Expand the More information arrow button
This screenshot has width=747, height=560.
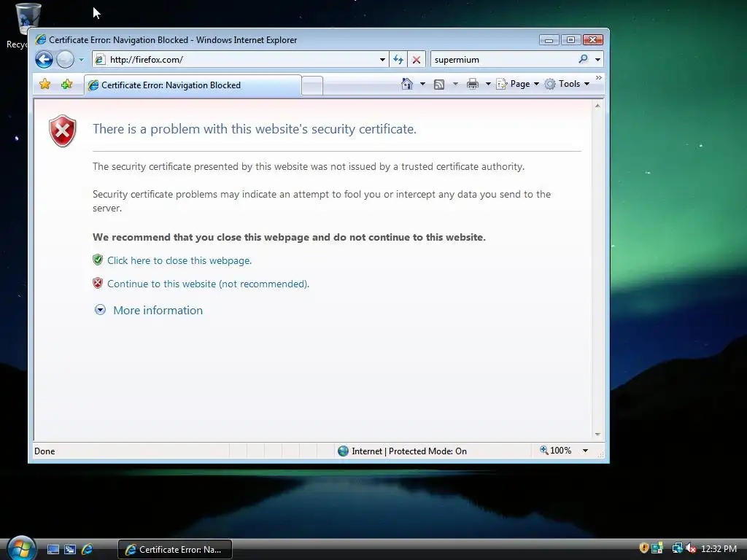pyautogui.click(x=100, y=310)
